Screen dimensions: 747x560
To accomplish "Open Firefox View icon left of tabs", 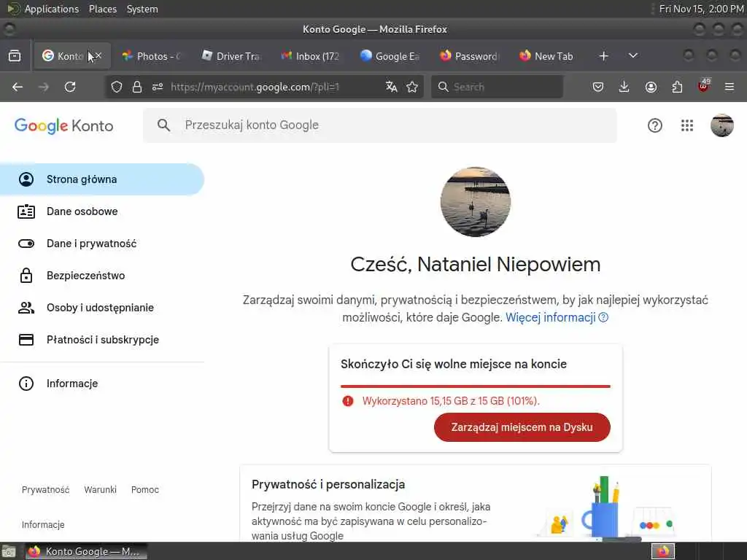I will [15, 56].
